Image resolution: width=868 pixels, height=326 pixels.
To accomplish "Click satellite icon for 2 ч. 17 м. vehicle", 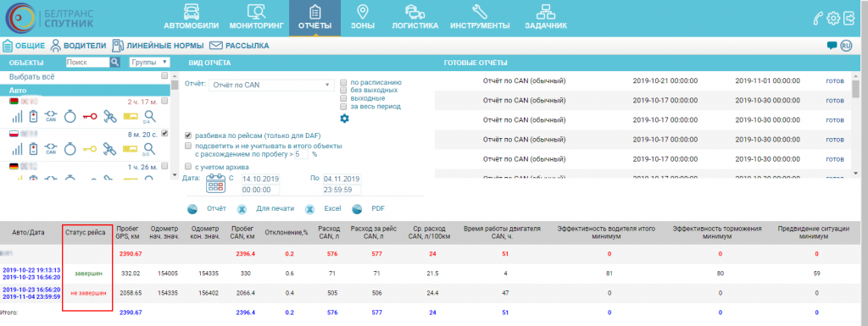I will pos(110,117).
